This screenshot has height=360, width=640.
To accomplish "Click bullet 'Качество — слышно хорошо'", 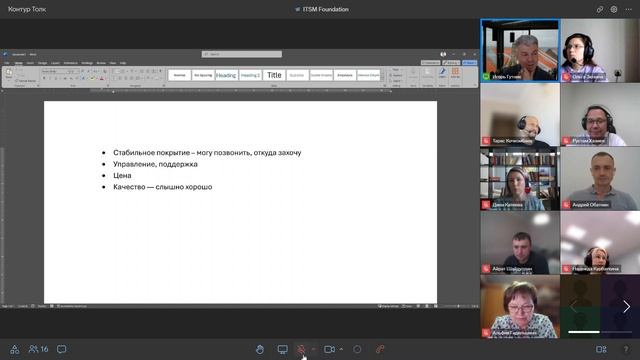I will coord(162,187).
